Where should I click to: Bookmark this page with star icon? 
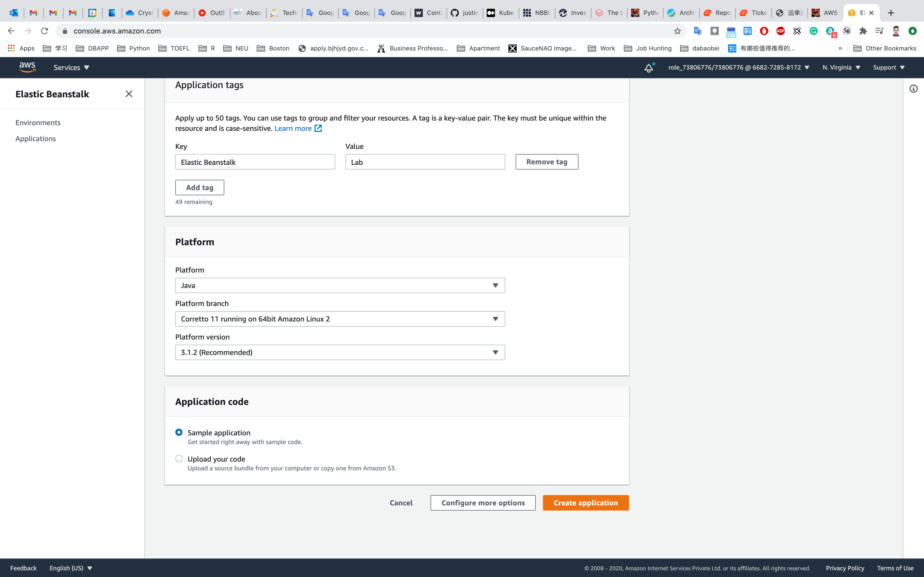[x=677, y=31]
